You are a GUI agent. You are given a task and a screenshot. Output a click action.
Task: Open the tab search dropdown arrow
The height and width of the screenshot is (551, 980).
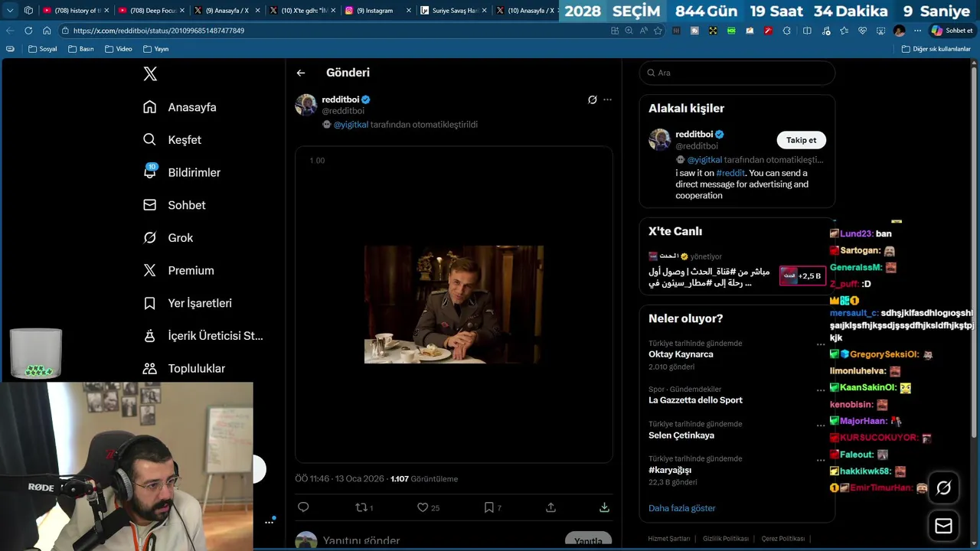pyautogui.click(x=10, y=11)
